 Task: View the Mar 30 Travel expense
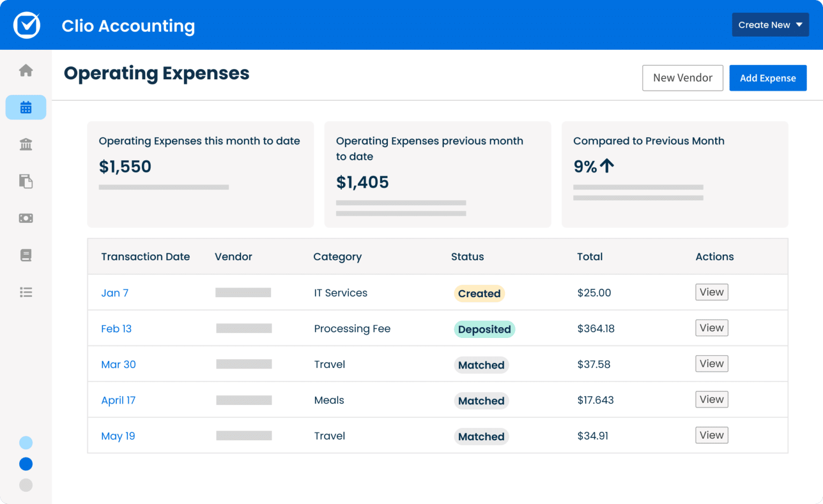pyautogui.click(x=712, y=363)
